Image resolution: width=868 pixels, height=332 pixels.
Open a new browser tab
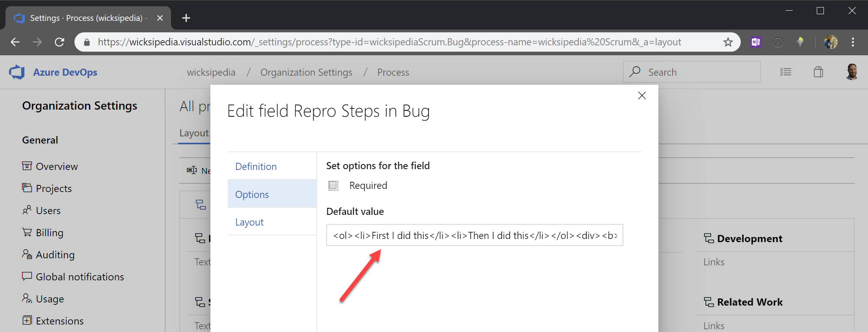[186, 18]
